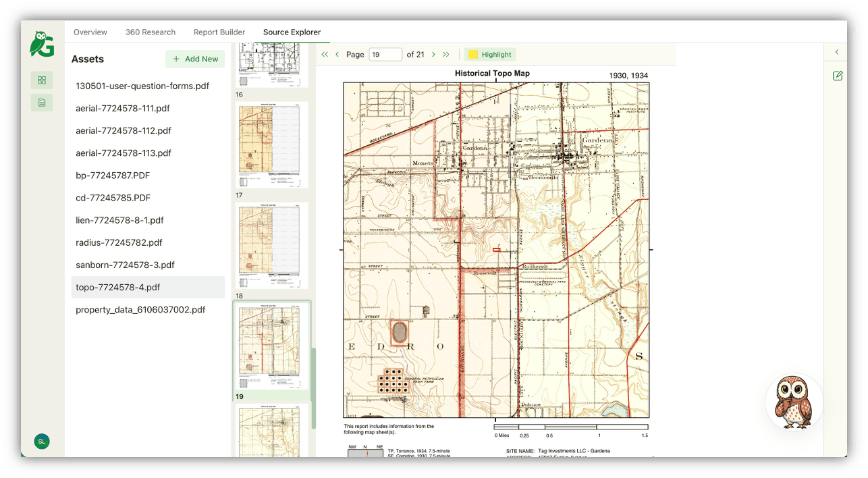Select the document sidebar icon

tap(42, 103)
